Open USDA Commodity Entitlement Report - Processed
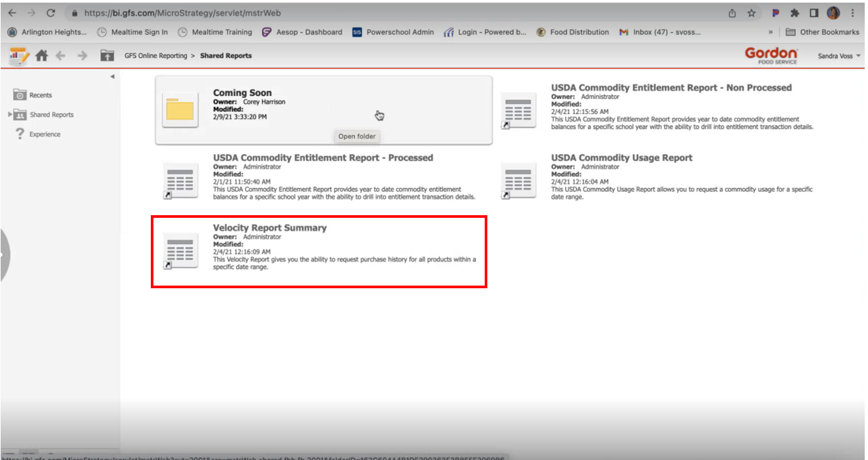Screen dimensions: 868x460 tap(323, 158)
